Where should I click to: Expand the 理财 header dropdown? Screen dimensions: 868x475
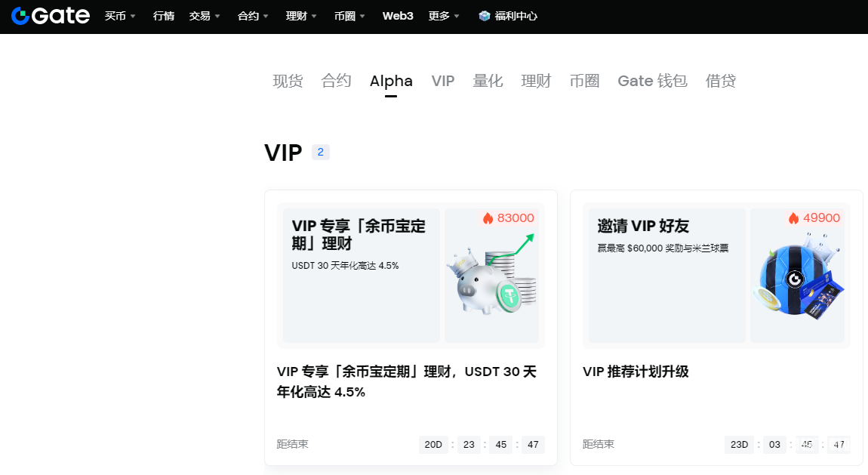coord(301,16)
